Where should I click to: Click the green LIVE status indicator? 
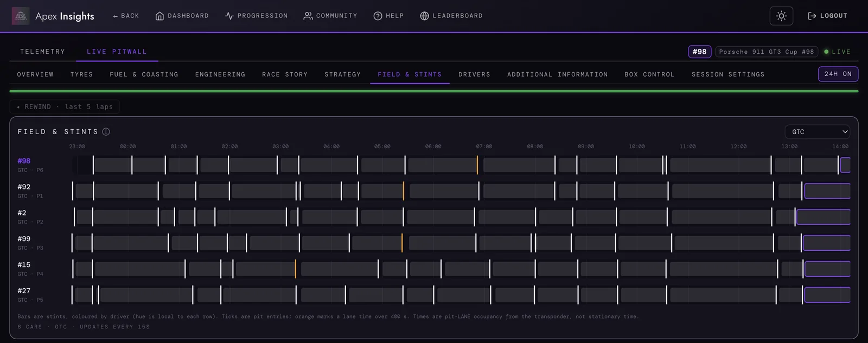[837, 52]
